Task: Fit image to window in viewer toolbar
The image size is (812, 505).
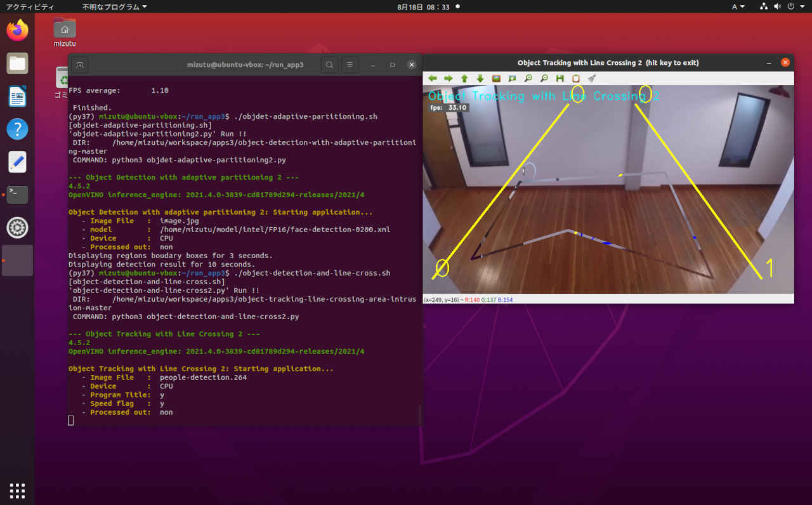Action: click(512, 79)
